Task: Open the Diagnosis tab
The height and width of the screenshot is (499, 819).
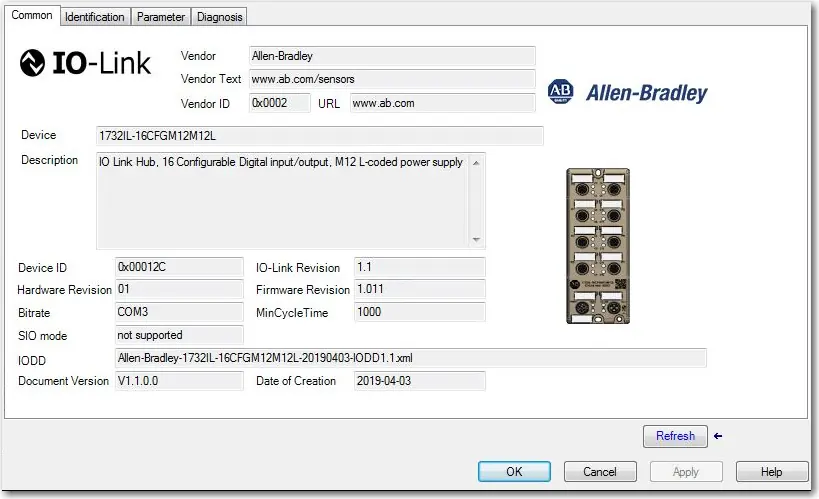Action: coord(219,17)
